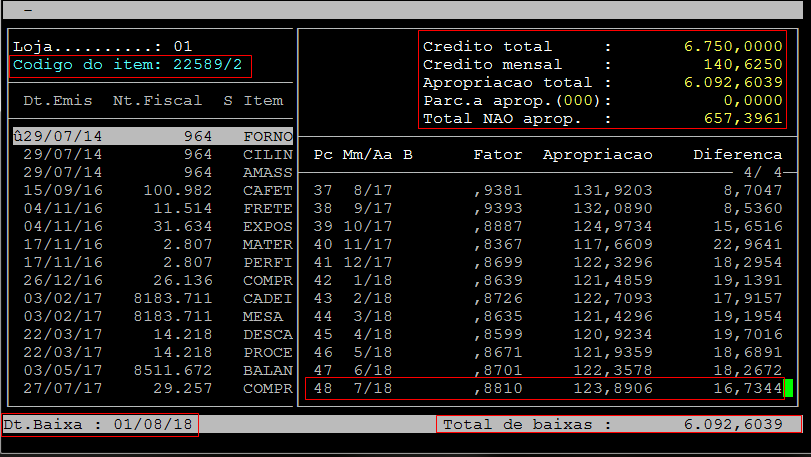Choose the EXPOS row with invoice 31.634
This screenshot has width=811, height=457.
[152, 226]
